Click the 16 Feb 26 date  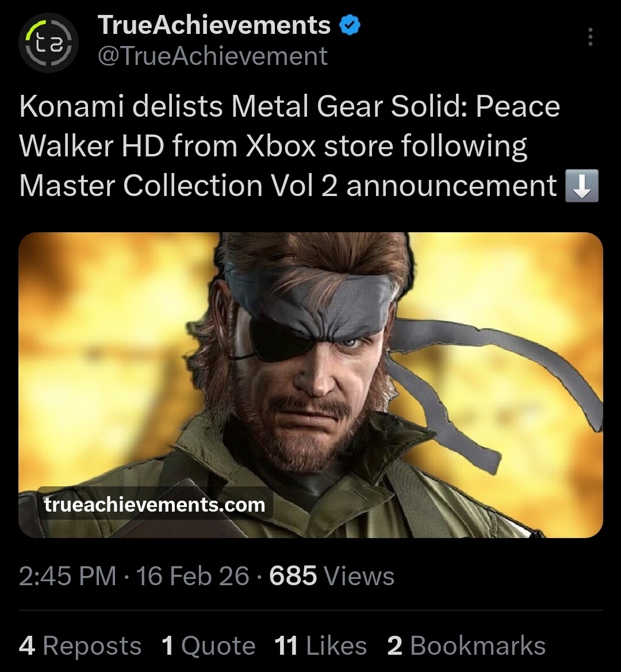pyautogui.click(x=193, y=576)
